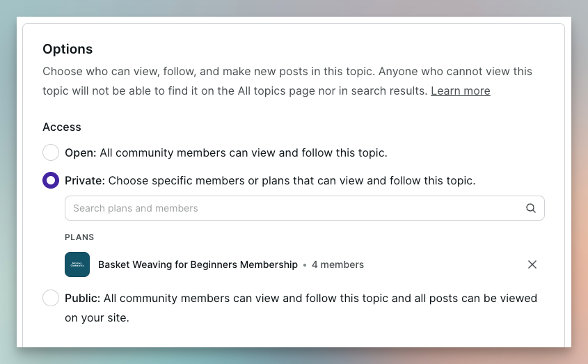
Task: Click the Basket Weaving for Beginners Membership name
Action: coord(198,264)
